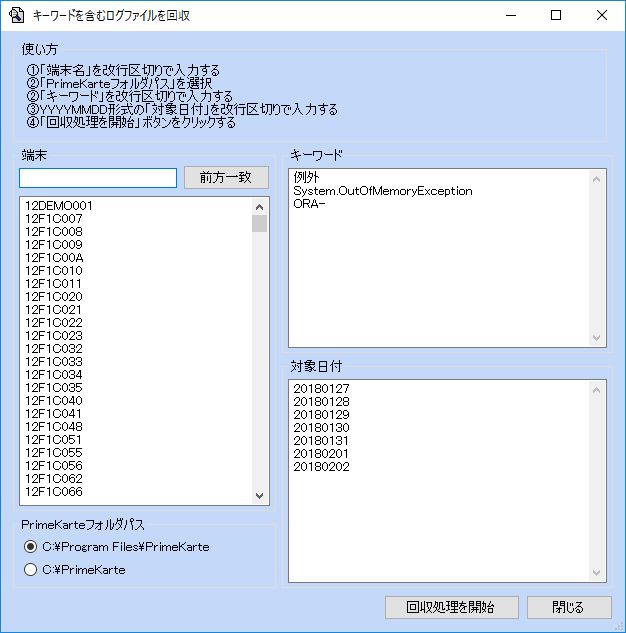
Task: Click the terminal list scroll-down arrow
Action: click(260, 495)
